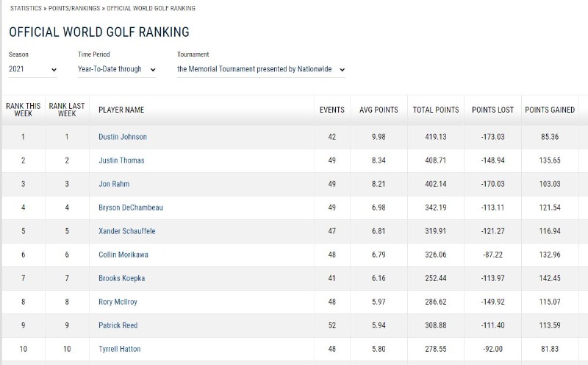Sort by the Avg Points column header
Image resolution: width=588 pixels, height=365 pixels.
(x=379, y=110)
